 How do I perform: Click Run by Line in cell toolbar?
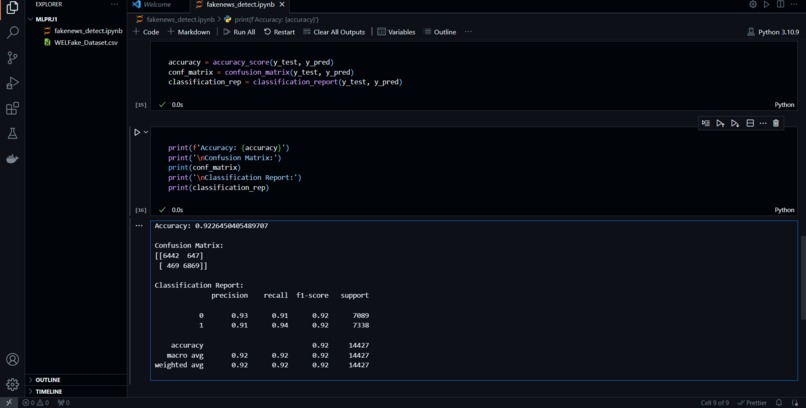coord(706,123)
